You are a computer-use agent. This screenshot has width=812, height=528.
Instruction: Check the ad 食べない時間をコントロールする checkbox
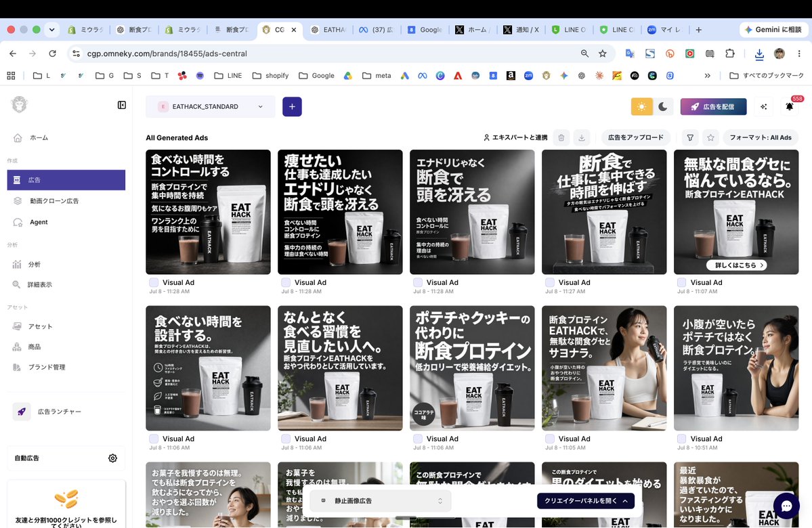click(x=154, y=283)
